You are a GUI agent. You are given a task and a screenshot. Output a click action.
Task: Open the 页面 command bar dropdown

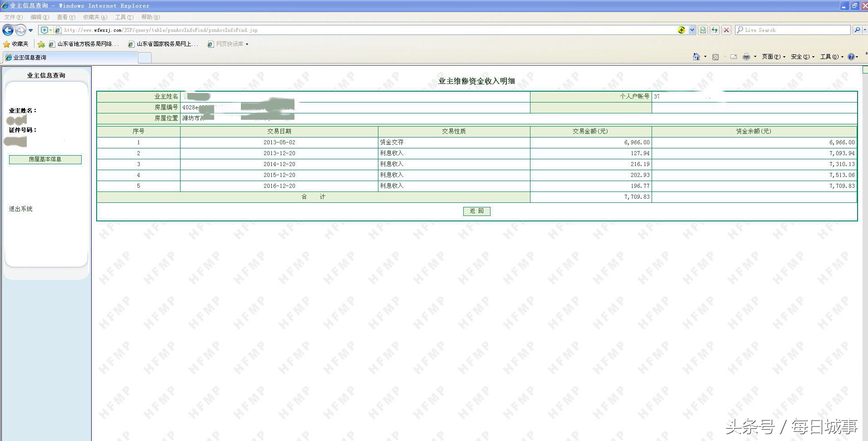point(773,57)
